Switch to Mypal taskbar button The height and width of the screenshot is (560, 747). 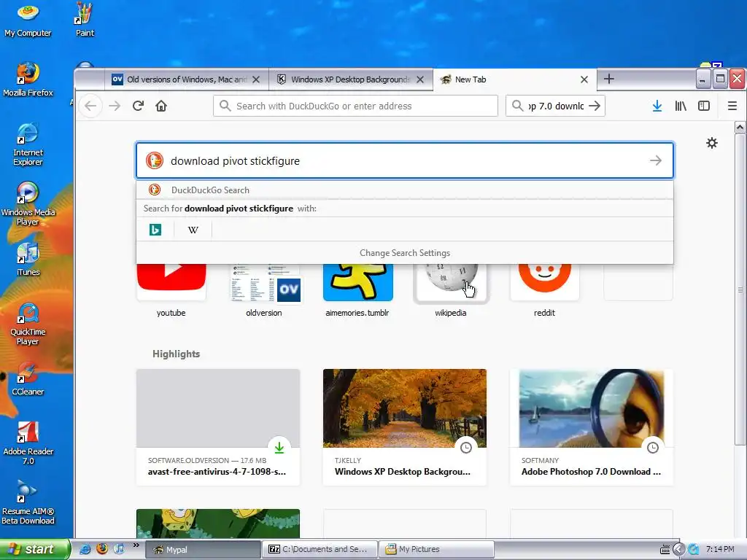(203, 549)
